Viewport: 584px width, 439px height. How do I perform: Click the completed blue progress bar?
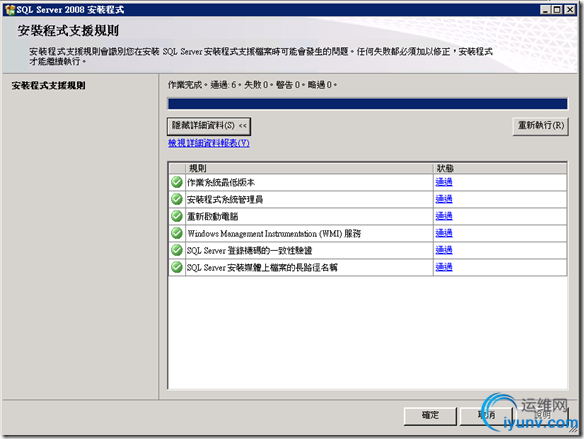(x=368, y=104)
